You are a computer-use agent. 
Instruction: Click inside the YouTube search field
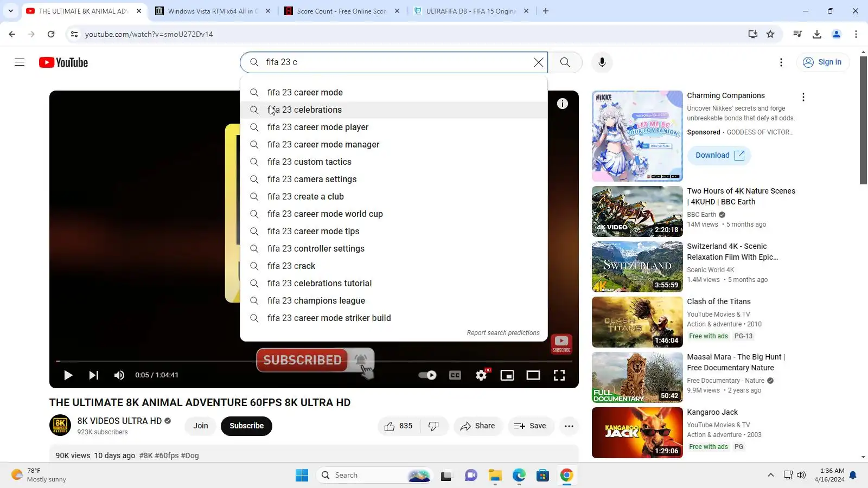[396, 62]
